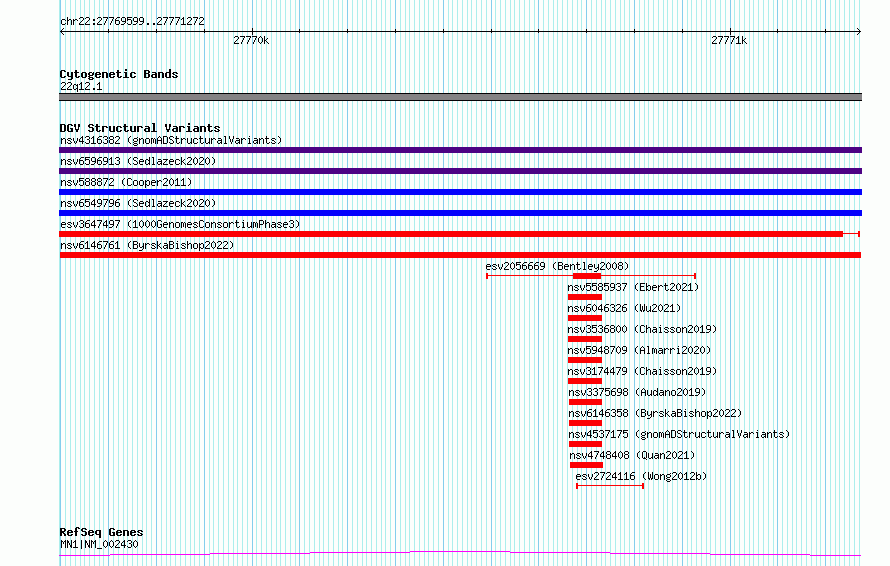The height and width of the screenshot is (566, 890).
Task: Click the thin red line of esv2724116
Action: [x=610, y=486]
